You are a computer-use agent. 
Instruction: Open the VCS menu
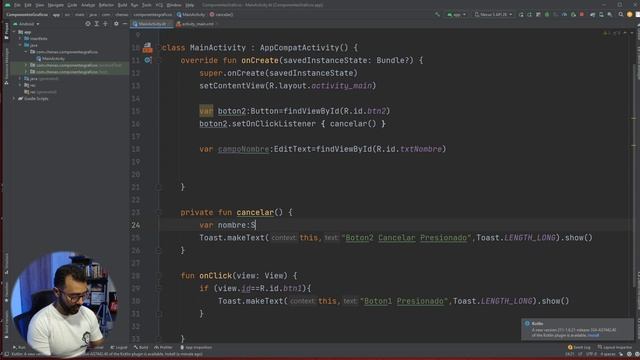pos(159,5)
